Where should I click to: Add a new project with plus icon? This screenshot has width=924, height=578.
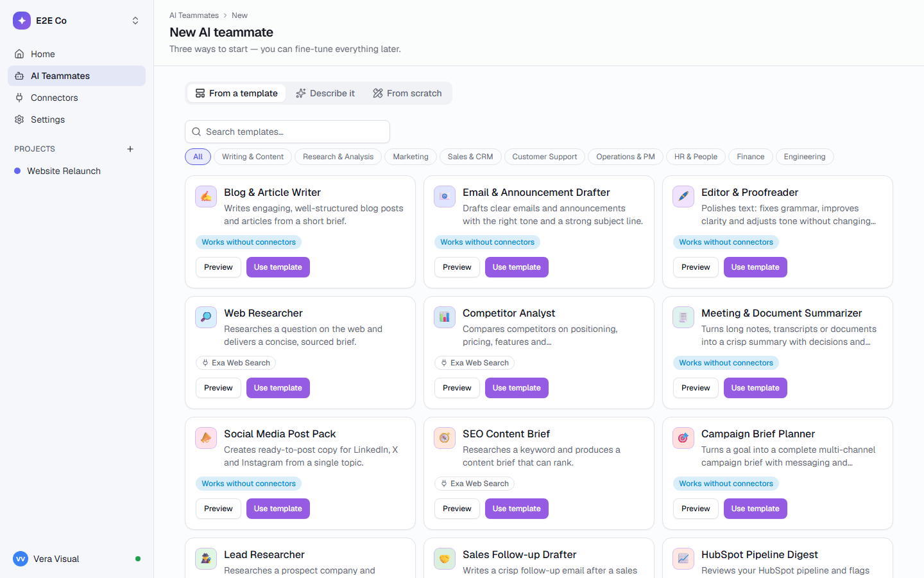[x=130, y=149]
